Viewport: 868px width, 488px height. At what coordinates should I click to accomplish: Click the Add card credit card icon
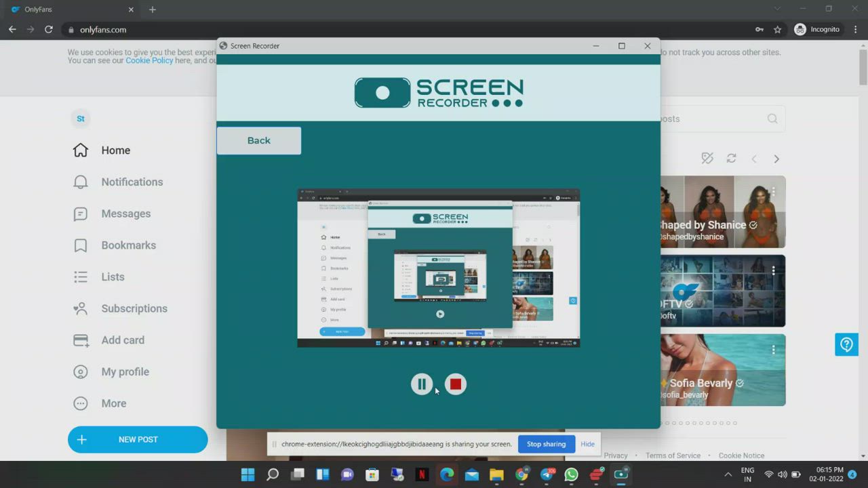click(x=81, y=340)
